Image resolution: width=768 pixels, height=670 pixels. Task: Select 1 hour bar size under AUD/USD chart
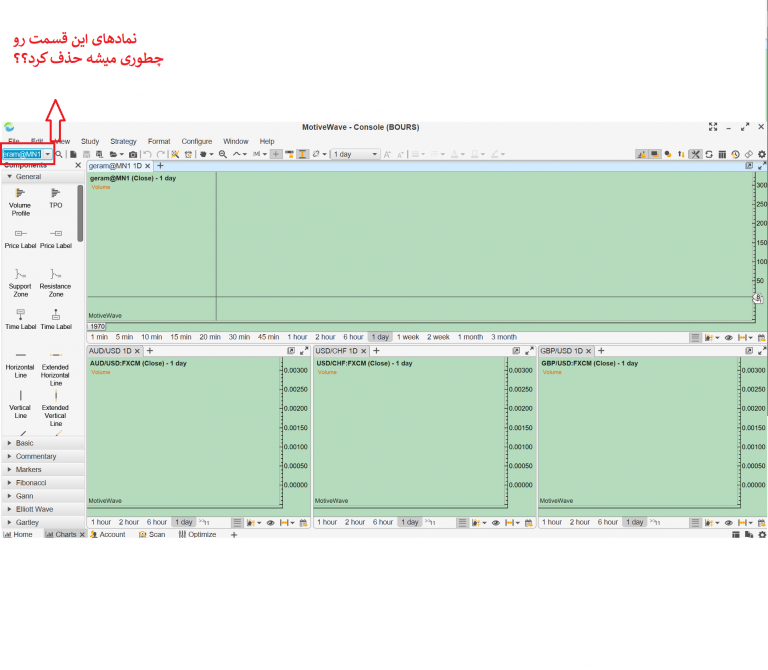coord(101,522)
